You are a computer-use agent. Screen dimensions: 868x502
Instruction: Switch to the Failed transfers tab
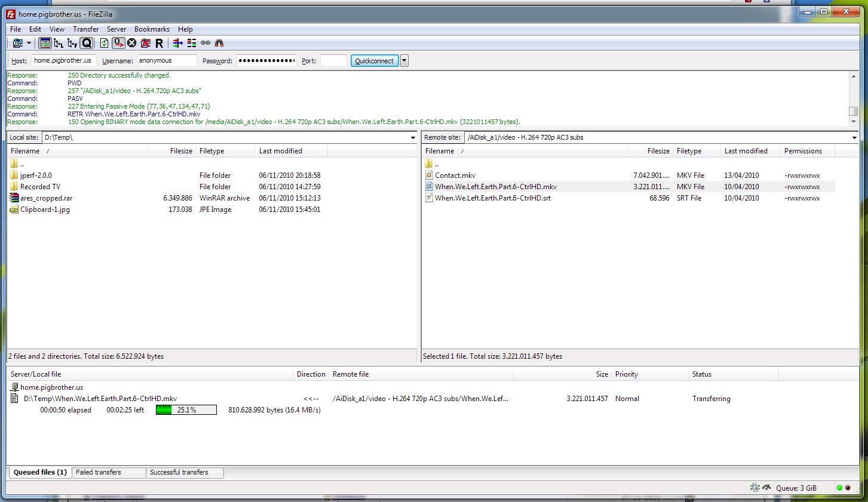click(x=99, y=472)
